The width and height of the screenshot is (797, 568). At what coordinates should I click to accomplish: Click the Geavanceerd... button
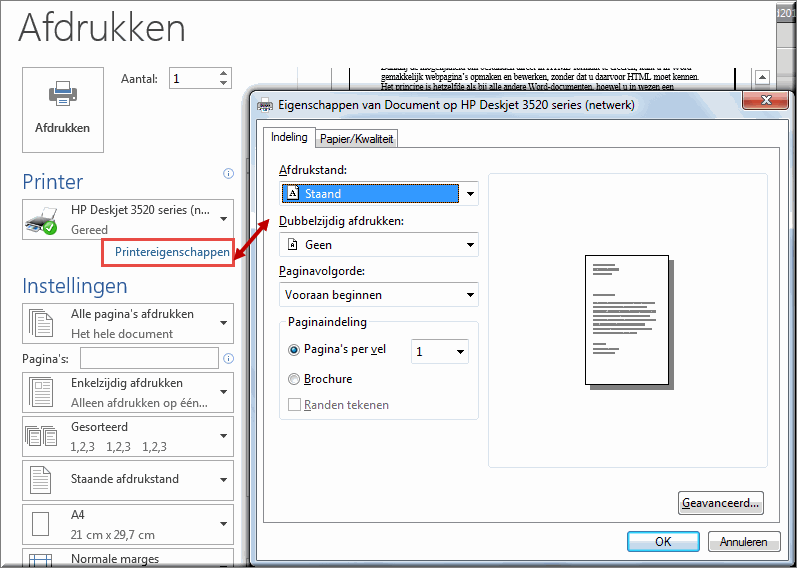tap(721, 503)
